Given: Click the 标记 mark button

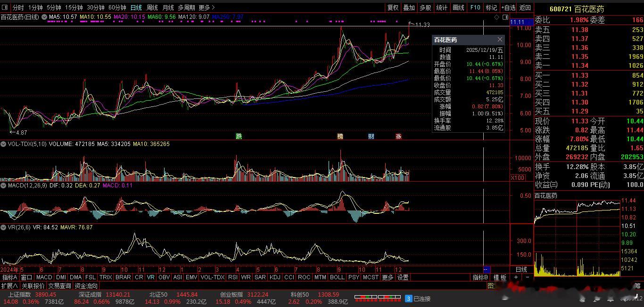Looking at the screenshot, I should point(492,8).
